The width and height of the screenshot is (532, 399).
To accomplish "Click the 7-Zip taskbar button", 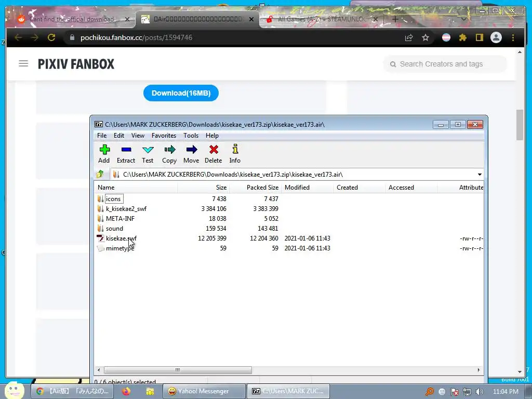I will click(288, 391).
